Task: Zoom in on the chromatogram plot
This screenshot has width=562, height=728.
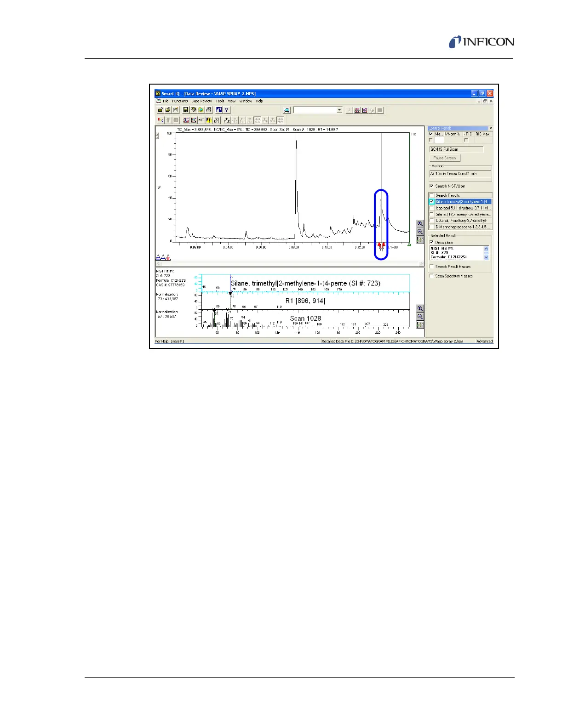Action: (x=420, y=223)
